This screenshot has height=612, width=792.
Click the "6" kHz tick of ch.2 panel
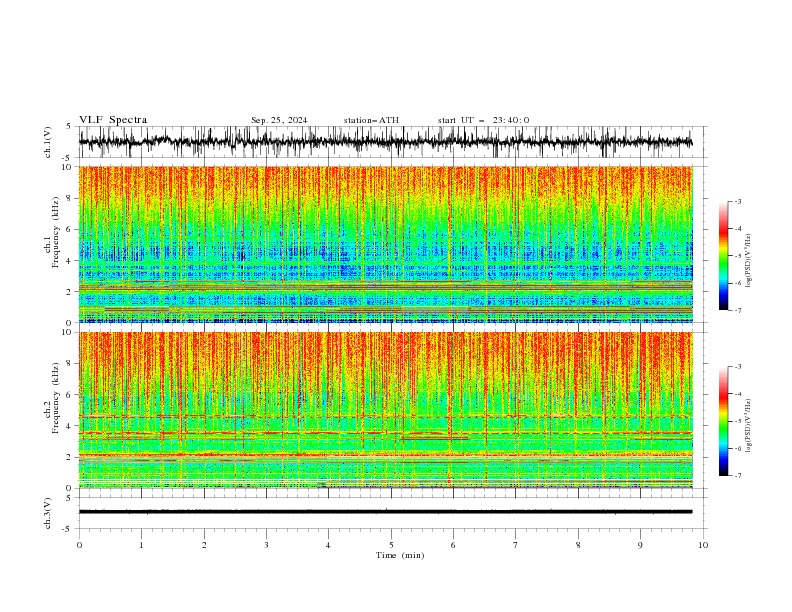point(69,395)
